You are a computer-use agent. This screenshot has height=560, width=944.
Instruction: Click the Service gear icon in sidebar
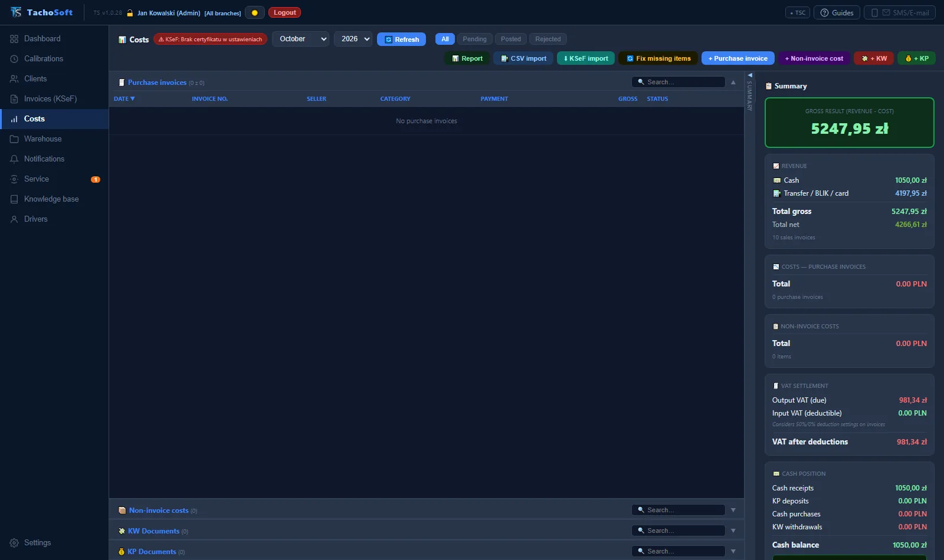point(14,179)
